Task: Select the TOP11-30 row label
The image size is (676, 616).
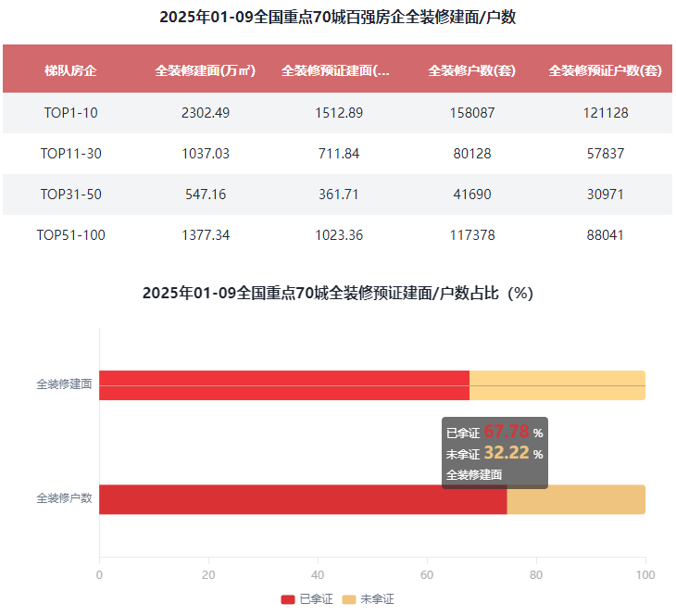Action: [71, 154]
